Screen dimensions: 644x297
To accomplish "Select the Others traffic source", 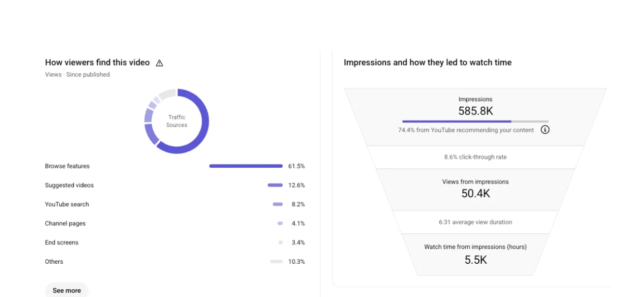I will point(54,262).
